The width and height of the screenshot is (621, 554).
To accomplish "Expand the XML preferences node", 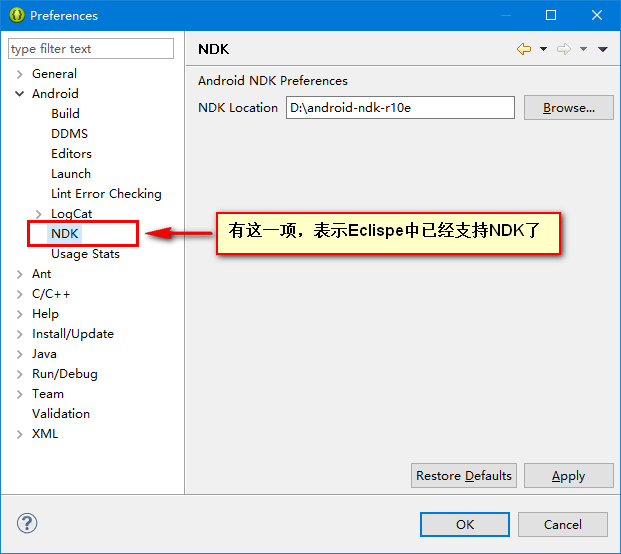I will click(x=19, y=434).
